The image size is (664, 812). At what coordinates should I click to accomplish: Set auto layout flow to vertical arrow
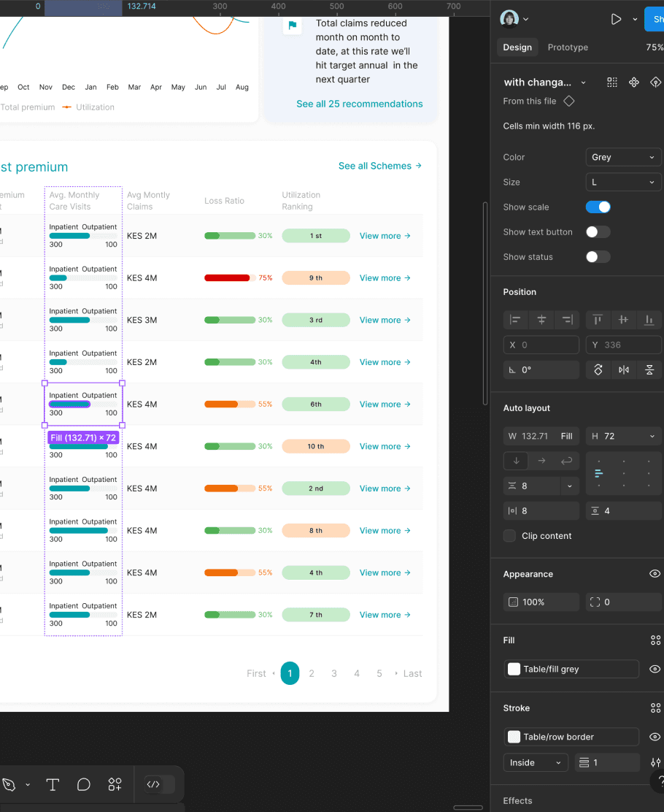coord(516,460)
